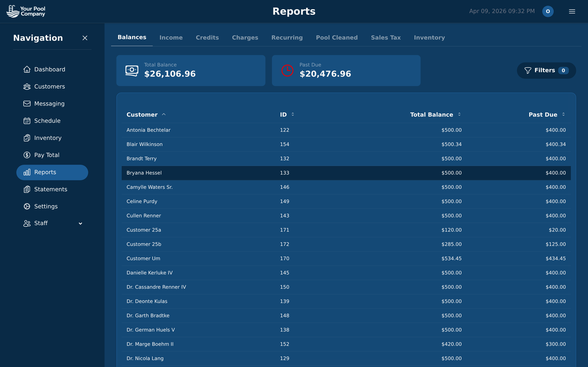Click the user avatar labeled O

coord(548,11)
